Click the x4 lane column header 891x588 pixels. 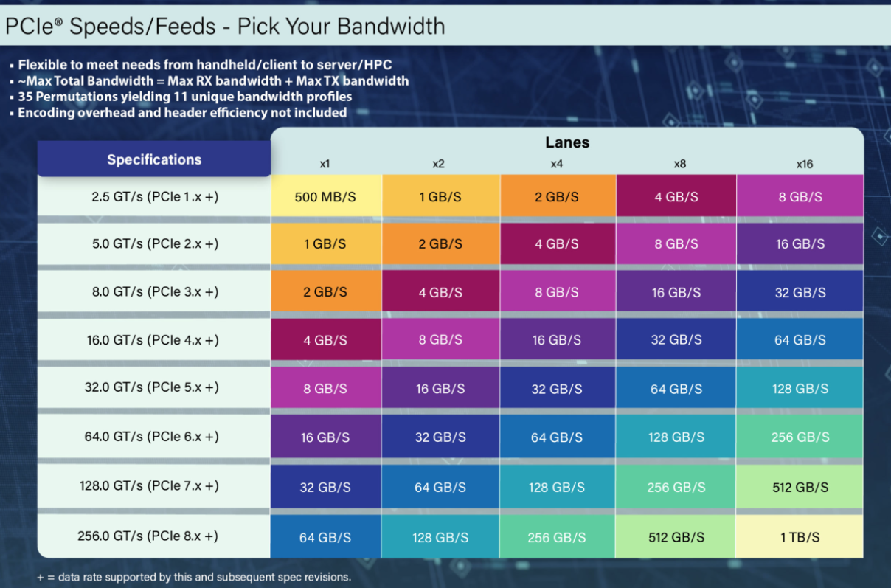pyautogui.click(x=557, y=164)
